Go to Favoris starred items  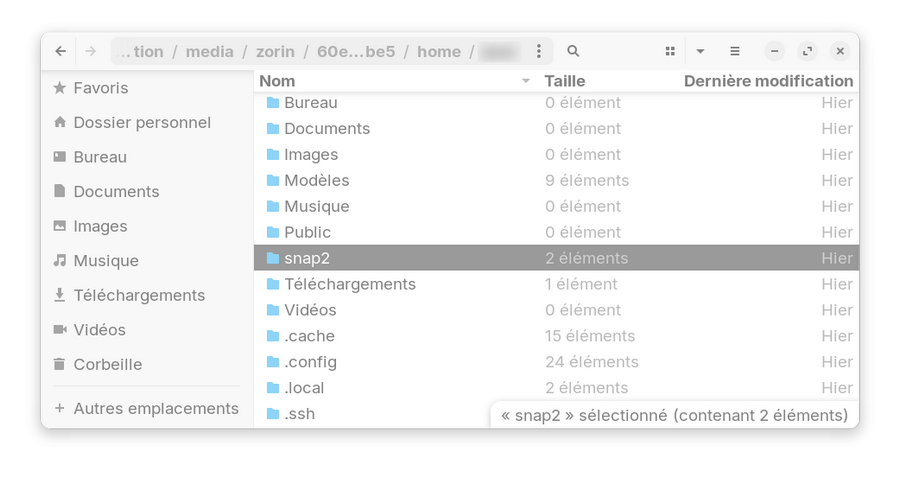[x=100, y=88]
